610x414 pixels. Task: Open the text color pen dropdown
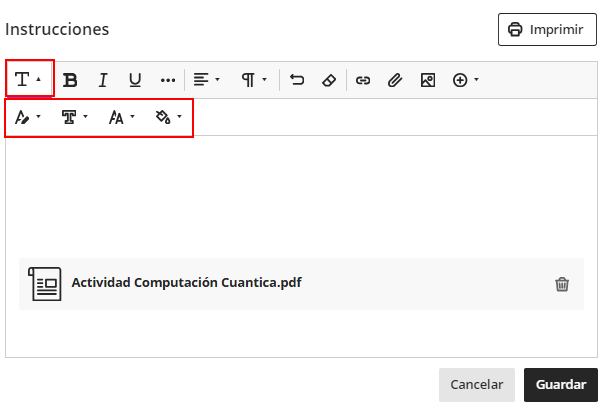pos(28,118)
